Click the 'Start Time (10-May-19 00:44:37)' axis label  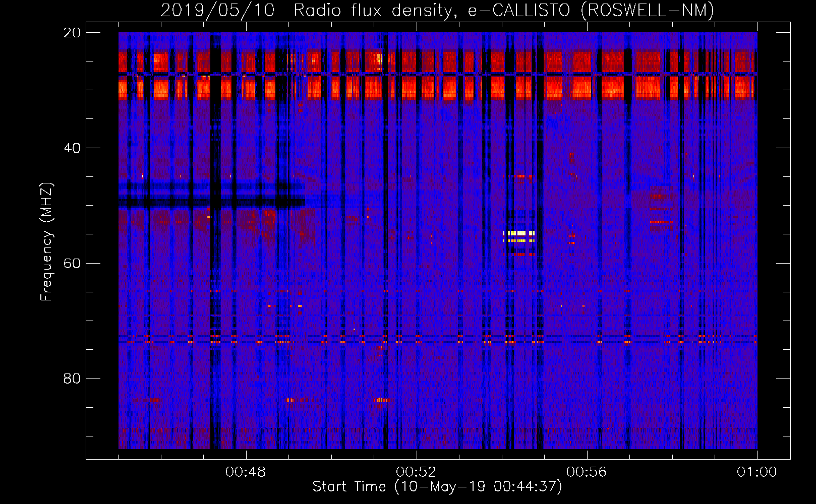click(x=437, y=487)
